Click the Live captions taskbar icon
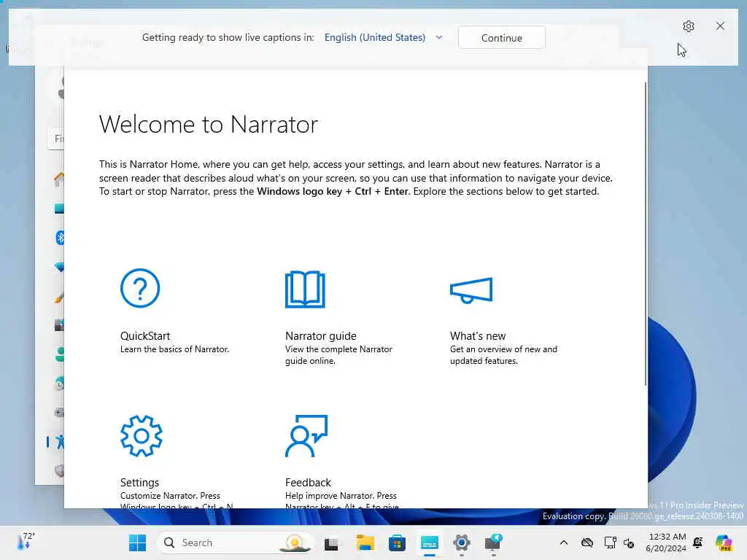 429,542
